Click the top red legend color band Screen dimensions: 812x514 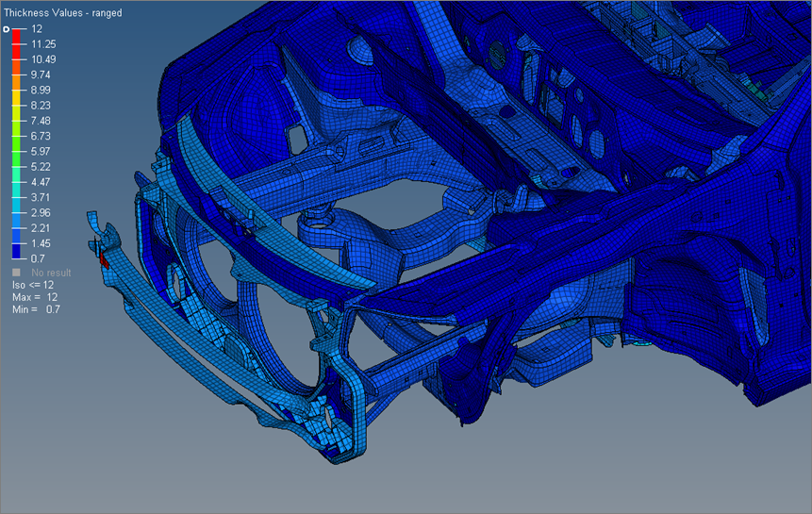pos(17,37)
